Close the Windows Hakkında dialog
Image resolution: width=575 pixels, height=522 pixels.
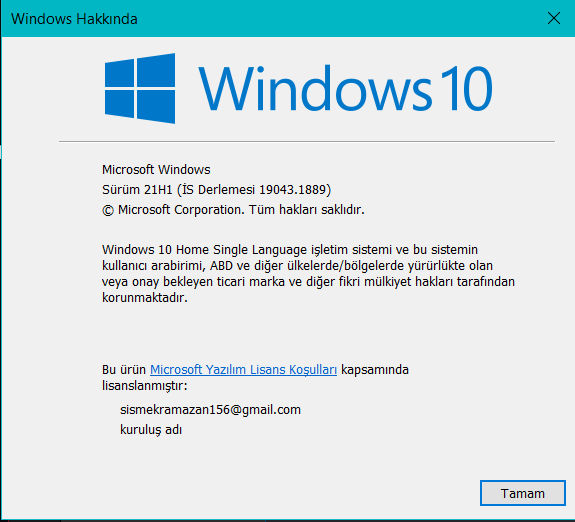click(x=554, y=18)
